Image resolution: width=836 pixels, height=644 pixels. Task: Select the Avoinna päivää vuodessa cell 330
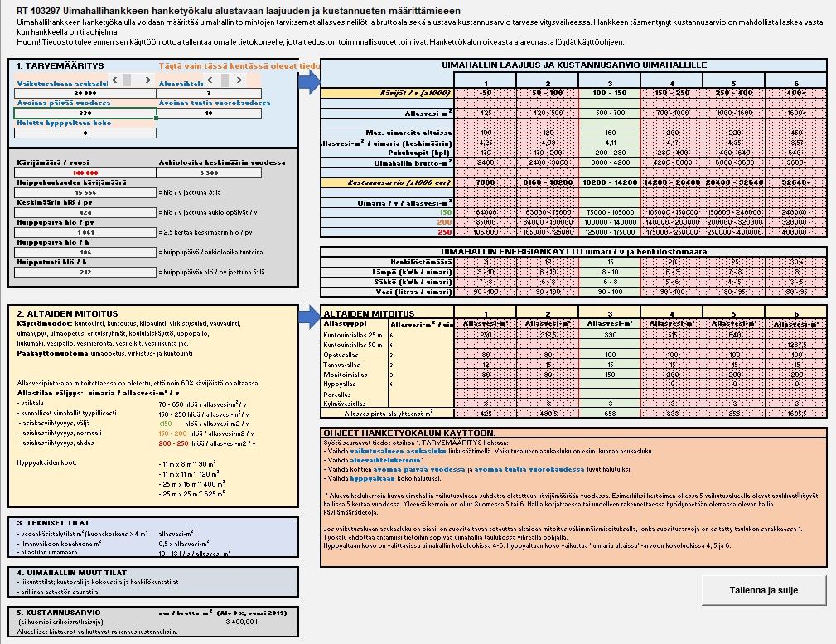pos(85,113)
